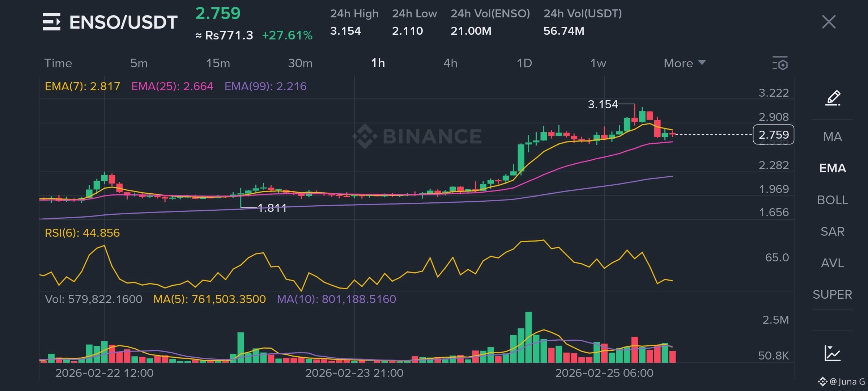Open the trading pair list menu icon
868x391 pixels.
(x=52, y=22)
